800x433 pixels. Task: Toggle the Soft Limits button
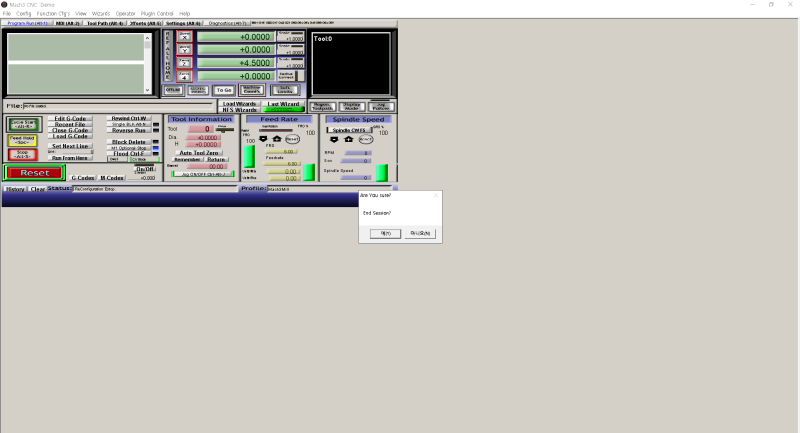tap(285, 90)
